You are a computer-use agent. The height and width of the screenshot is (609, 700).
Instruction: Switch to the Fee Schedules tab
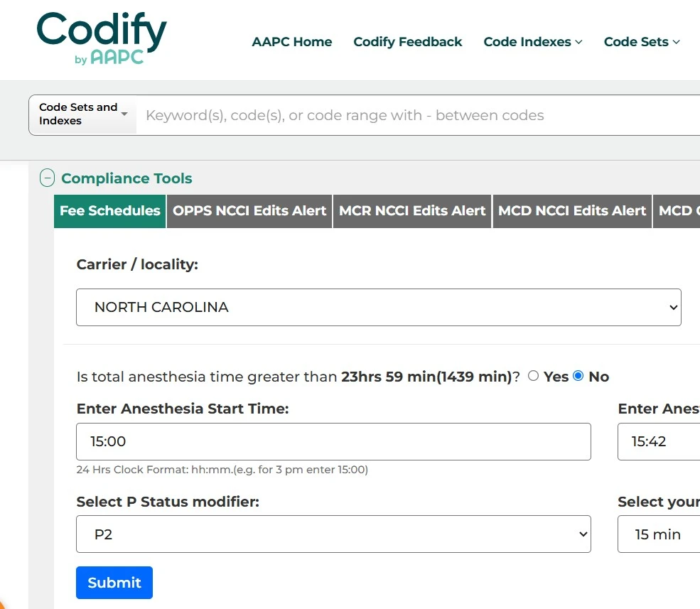coord(110,211)
